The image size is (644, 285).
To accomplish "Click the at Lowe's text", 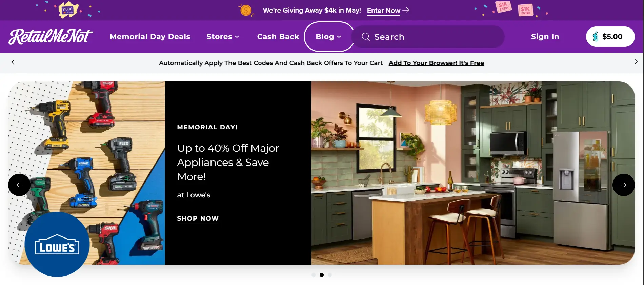I will tap(194, 195).
